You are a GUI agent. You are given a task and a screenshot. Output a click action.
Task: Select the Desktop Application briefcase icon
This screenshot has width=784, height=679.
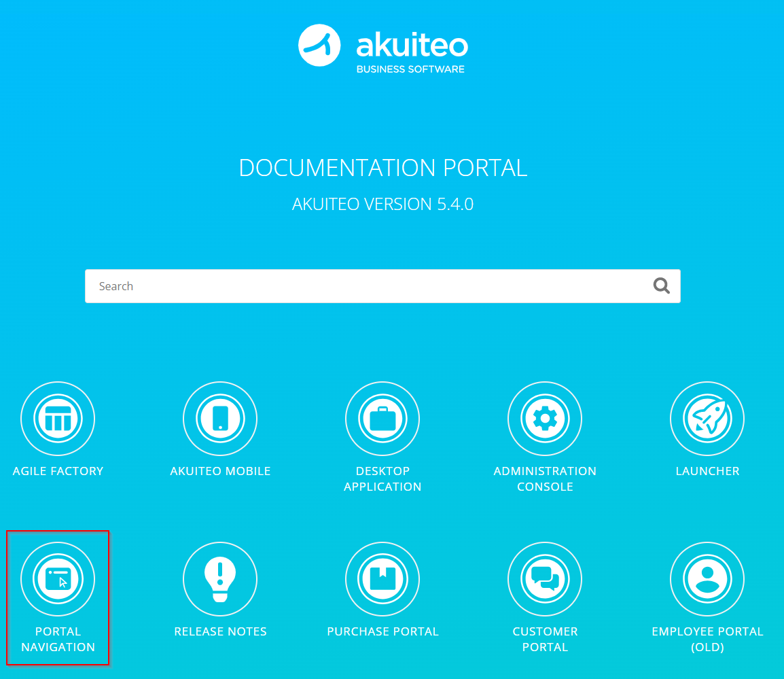point(382,419)
